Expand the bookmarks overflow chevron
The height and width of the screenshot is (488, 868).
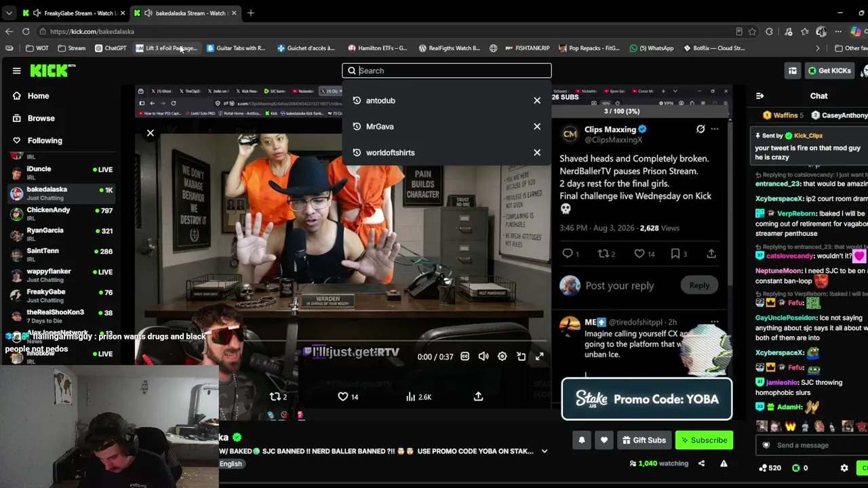[x=817, y=48]
